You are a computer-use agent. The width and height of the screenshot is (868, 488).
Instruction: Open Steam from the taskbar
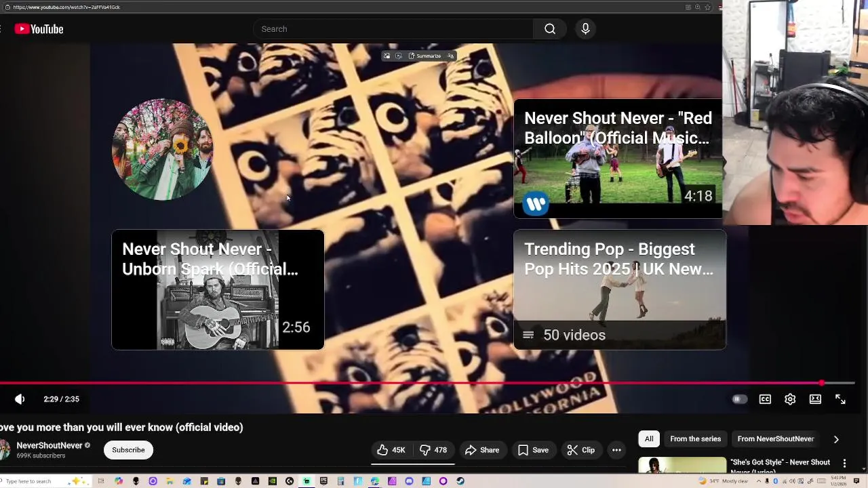(460, 481)
